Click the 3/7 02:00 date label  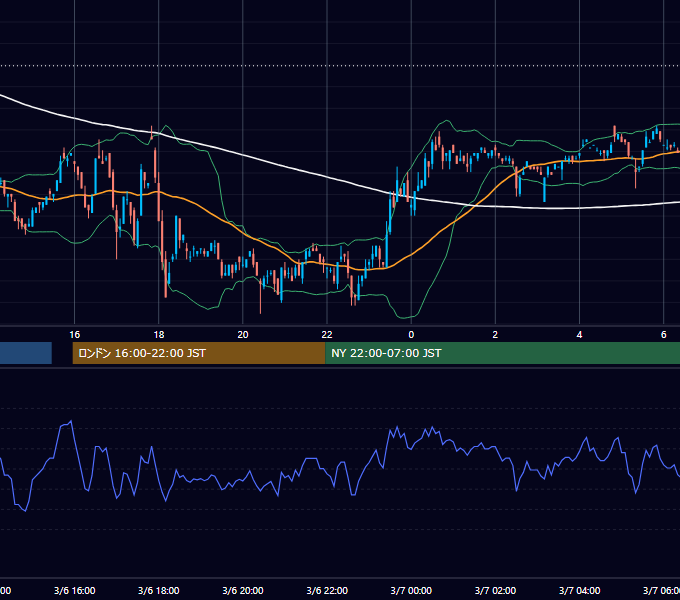point(495,590)
